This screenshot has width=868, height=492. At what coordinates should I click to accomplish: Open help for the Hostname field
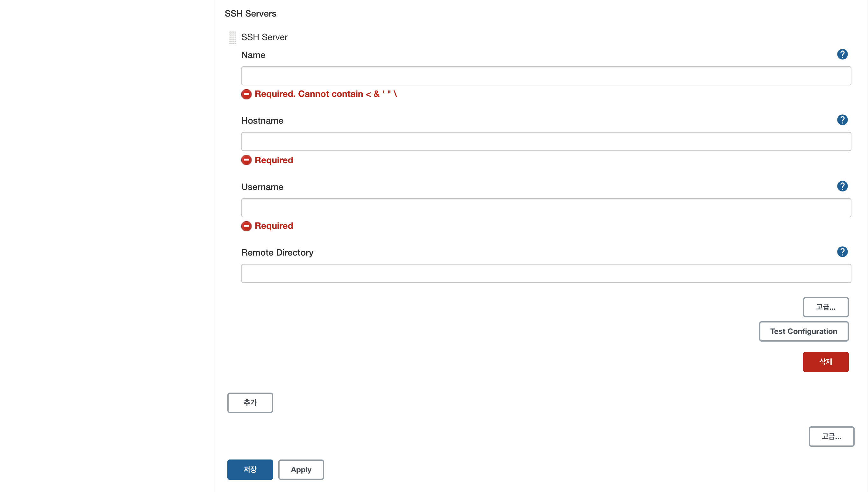point(842,120)
